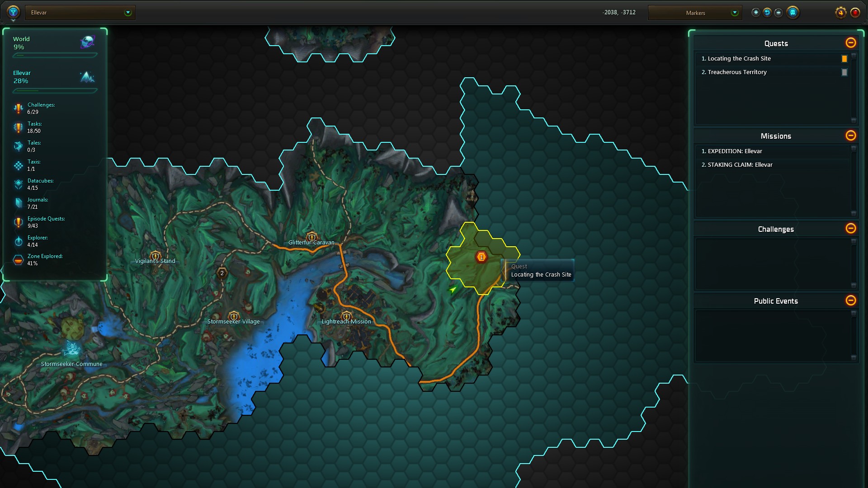Click the Ellevar progress bar

[55, 91]
